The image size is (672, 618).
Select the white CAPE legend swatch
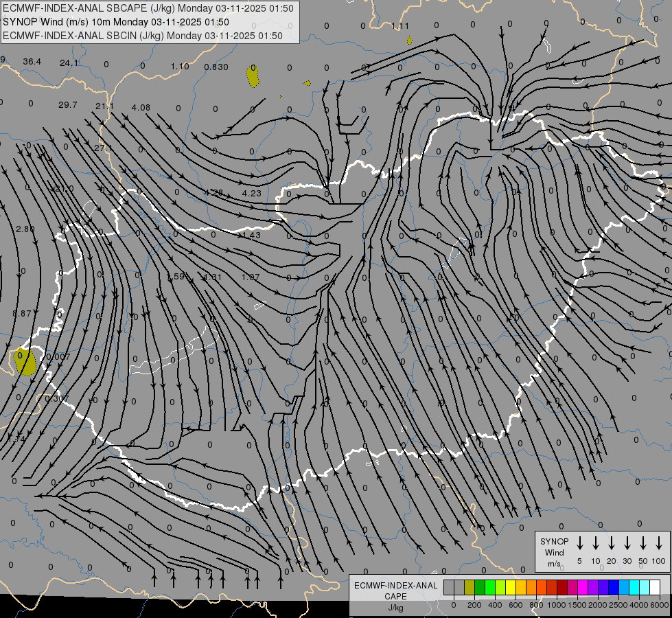point(654,587)
